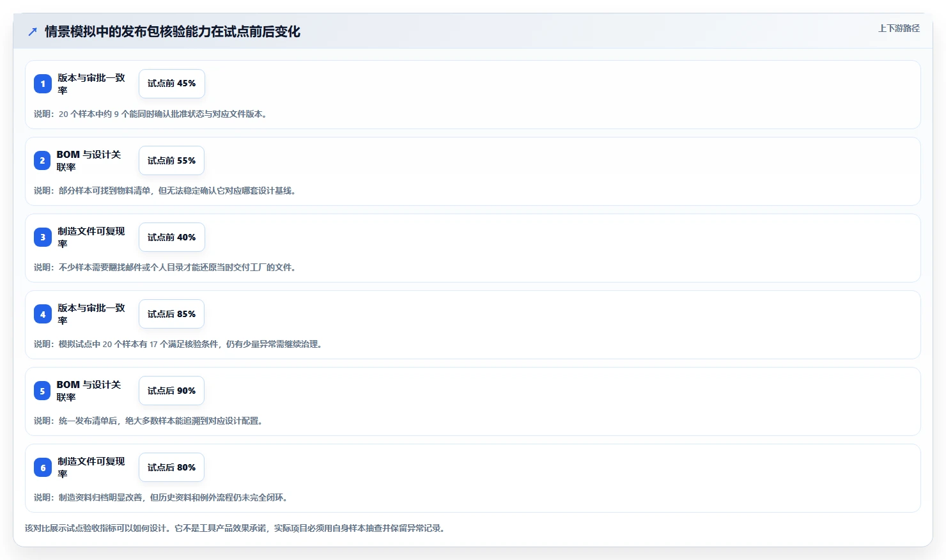Click the note starting 统一发布清单后
Viewport: 946px width, 560px height.
pyautogui.click(x=149, y=421)
